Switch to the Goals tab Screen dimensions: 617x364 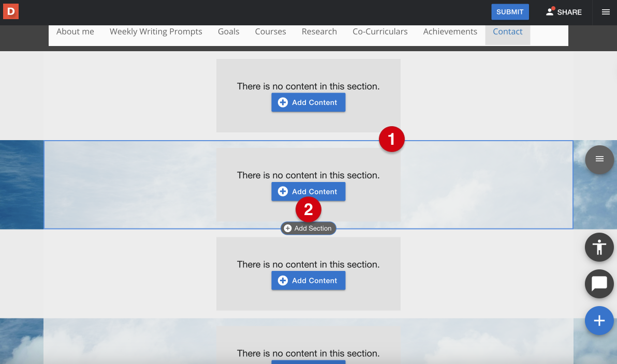[x=229, y=32]
